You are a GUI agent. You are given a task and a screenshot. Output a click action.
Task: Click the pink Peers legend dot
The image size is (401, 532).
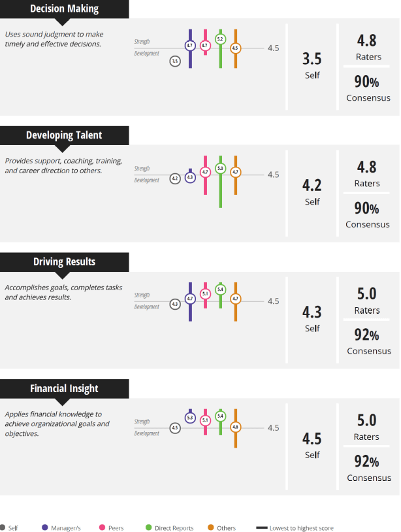tap(103, 527)
